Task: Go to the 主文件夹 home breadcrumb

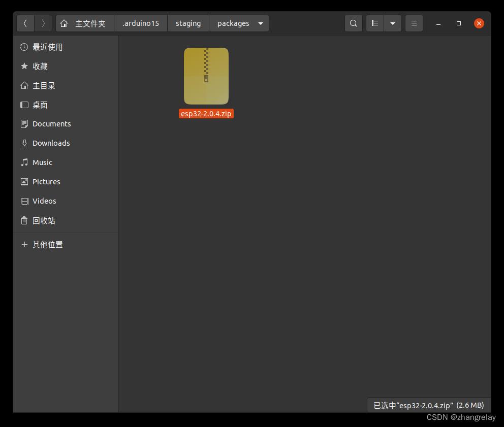Action: 84,23
